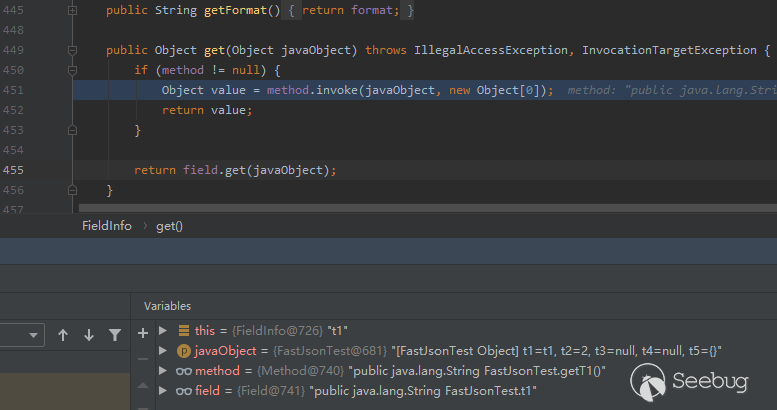Click the previous frame up arrow
Viewport: 777px width, 410px height.
[63, 335]
